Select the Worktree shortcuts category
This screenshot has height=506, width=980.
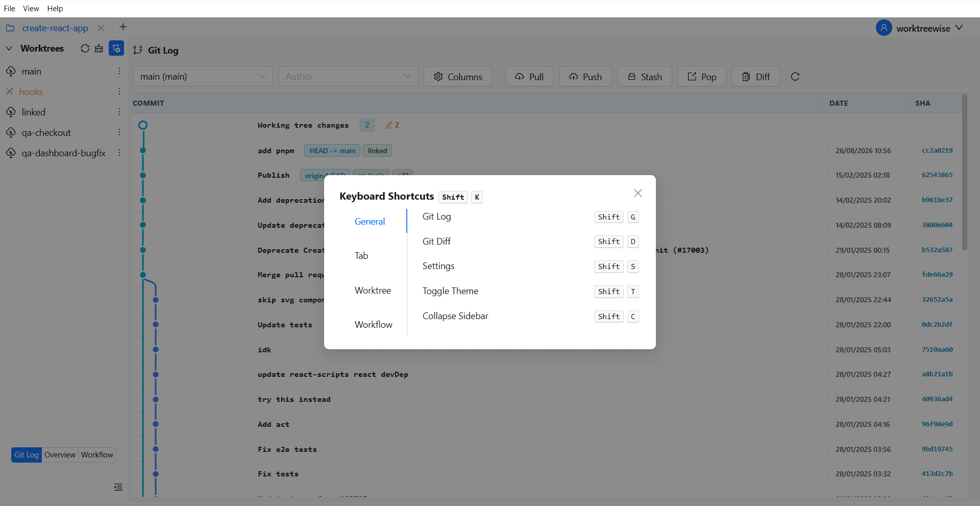373,291
